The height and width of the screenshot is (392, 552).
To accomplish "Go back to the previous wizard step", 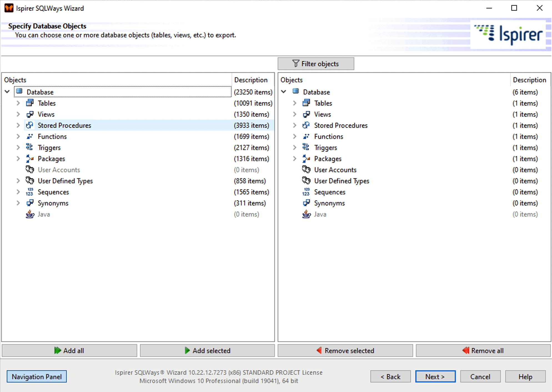I will coord(390,376).
